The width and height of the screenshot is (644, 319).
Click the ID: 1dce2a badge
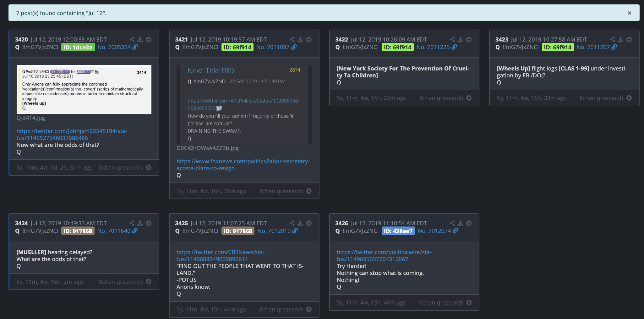78,47
